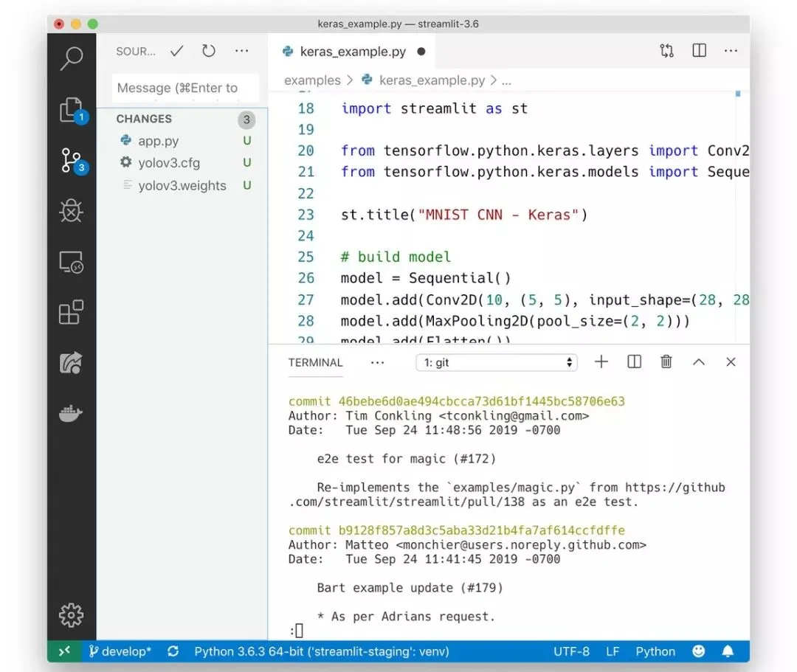Kill terminal with trash icon
The image size is (797, 672).
coord(666,361)
